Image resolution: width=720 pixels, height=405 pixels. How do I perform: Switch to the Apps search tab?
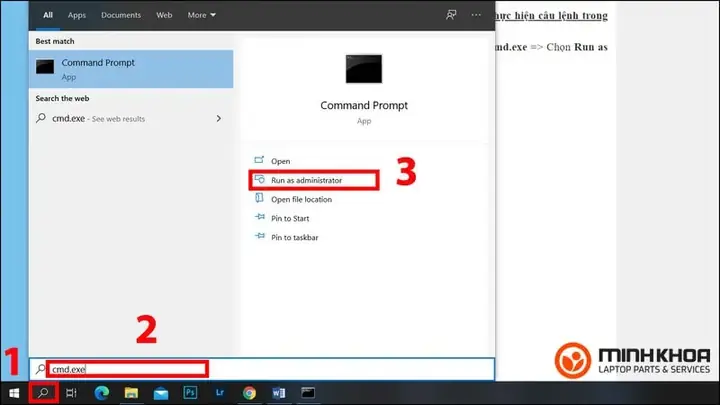[x=77, y=15]
